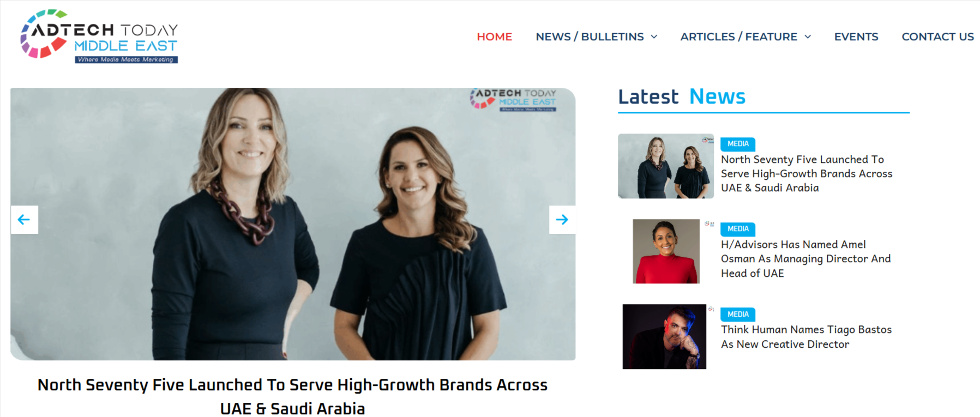Screen dimensions: 980x417
Task: Go to the previous slide arrow
Action: [25, 220]
